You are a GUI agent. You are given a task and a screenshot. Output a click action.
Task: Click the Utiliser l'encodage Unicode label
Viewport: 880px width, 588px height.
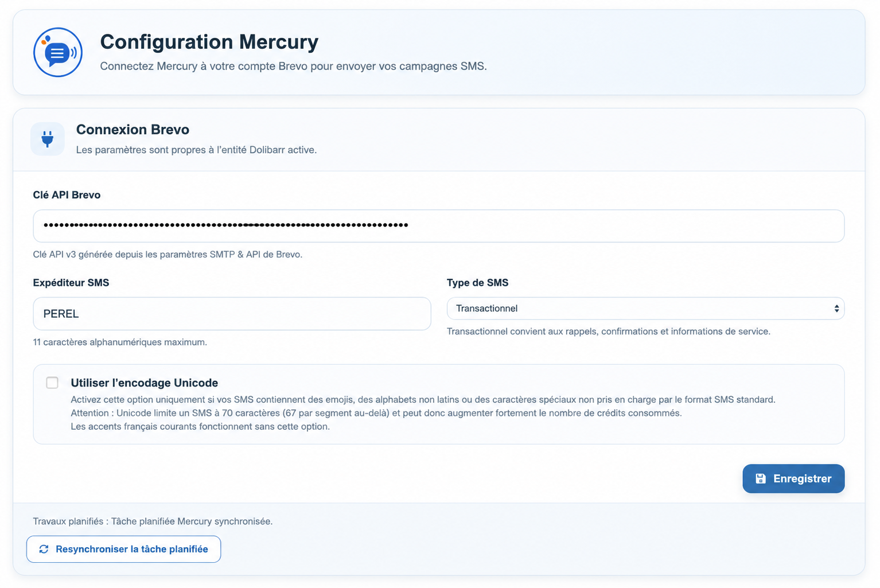pos(145,383)
